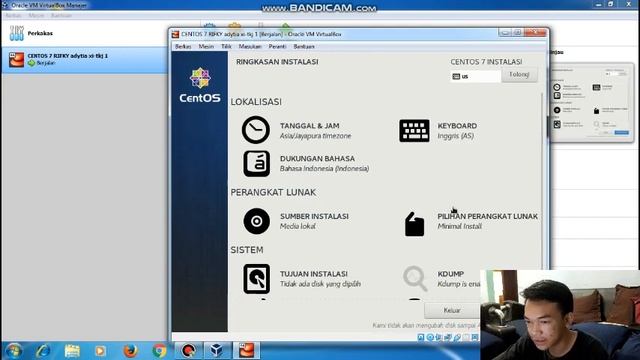Click the us keyboard layout indicator
The image size is (640, 360).
476,76
